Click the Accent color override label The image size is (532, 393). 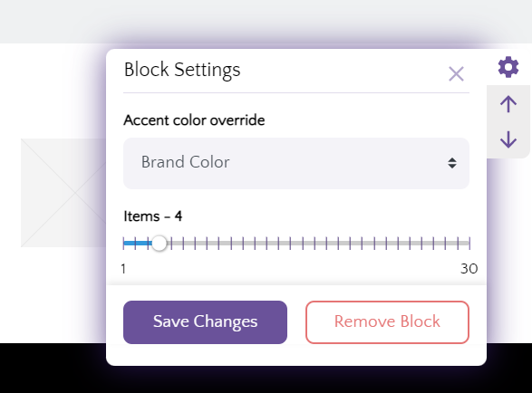click(194, 120)
